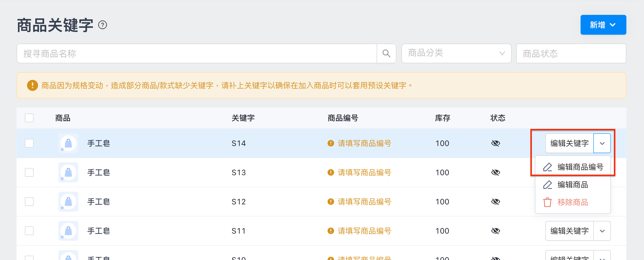Click the product thumbnail in S12 row
The image size is (644, 260).
[x=68, y=202]
